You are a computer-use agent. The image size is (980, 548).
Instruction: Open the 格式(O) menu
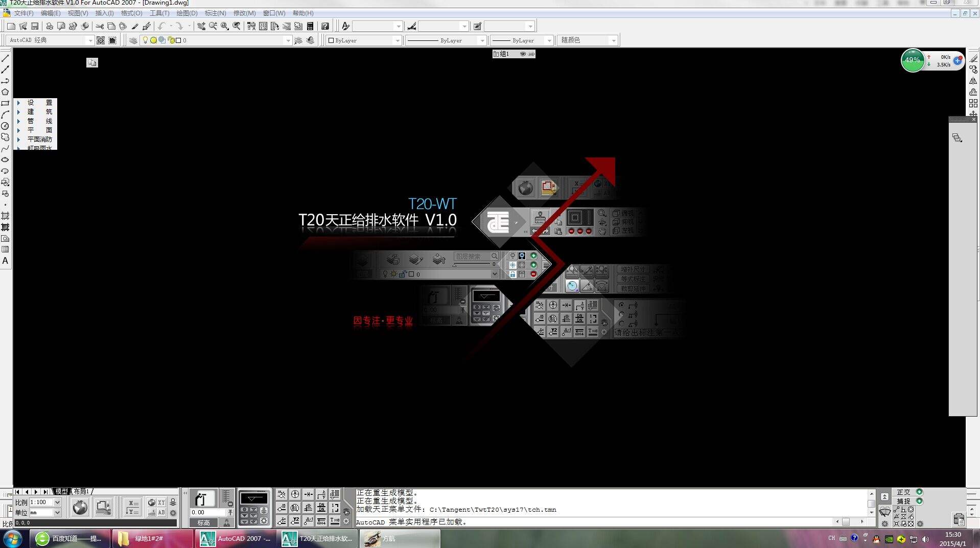click(131, 13)
